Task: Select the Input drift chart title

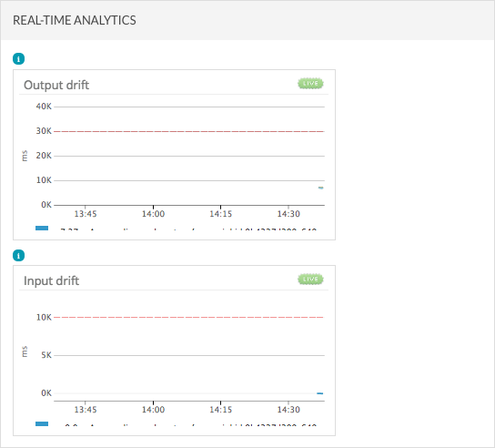Action: pyautogui.click(x=52, y=280)
